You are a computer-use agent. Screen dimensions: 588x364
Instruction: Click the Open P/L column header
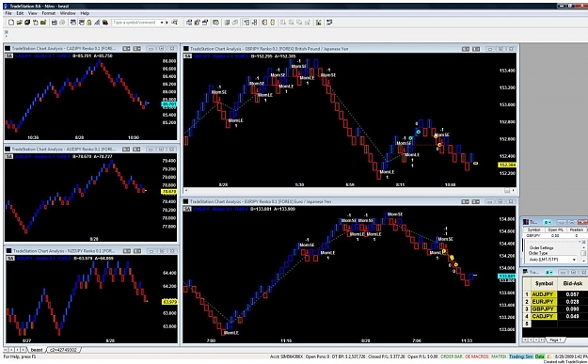click(x=556, y=229)
